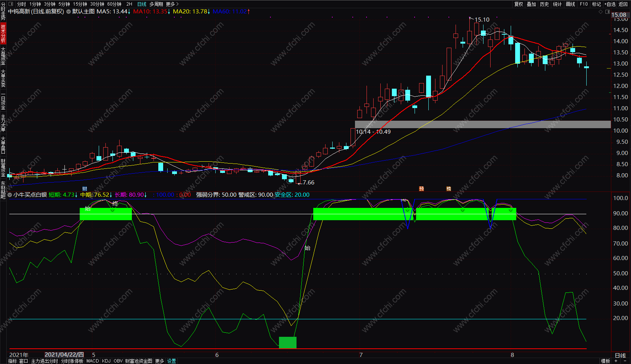Screen dimensions: 631x364
Task: Open the 默认主图 indicator dropdown arrow
Action: pos(69,12)
